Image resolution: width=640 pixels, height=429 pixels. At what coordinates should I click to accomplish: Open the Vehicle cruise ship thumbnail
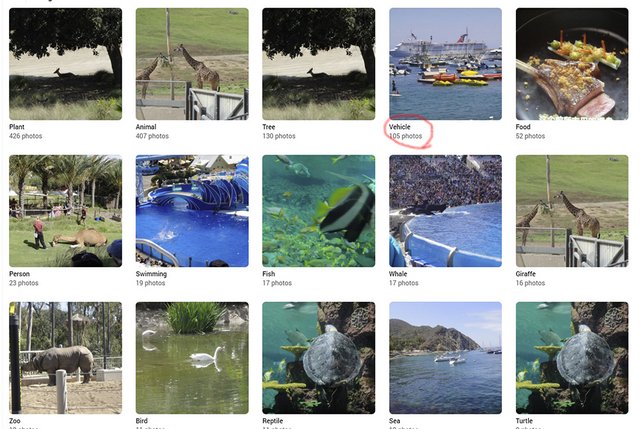click(x=445, y=64)
